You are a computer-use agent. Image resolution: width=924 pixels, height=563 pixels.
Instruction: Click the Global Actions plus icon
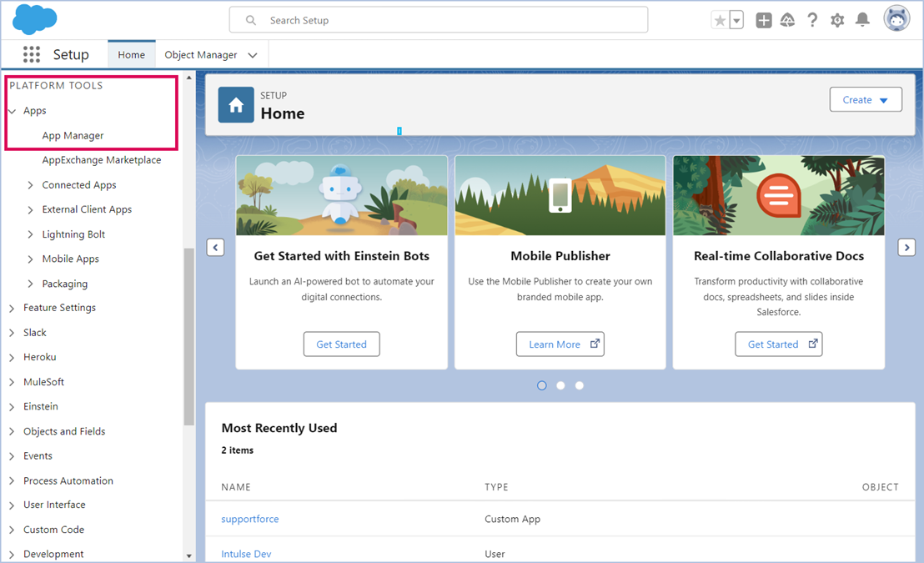pyautogui.click(x=764, y=21)
